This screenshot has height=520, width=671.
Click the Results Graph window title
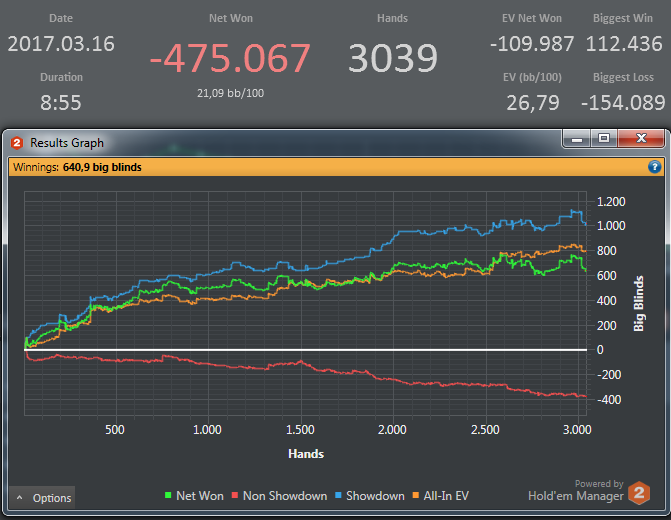tap(67, 143)
